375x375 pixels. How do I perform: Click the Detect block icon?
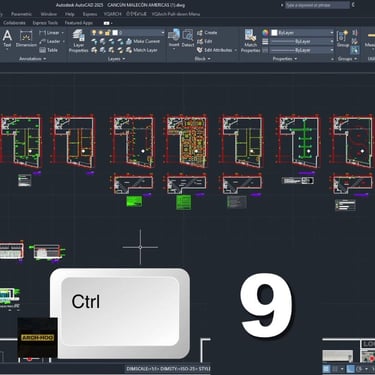(x=188, y=38)
